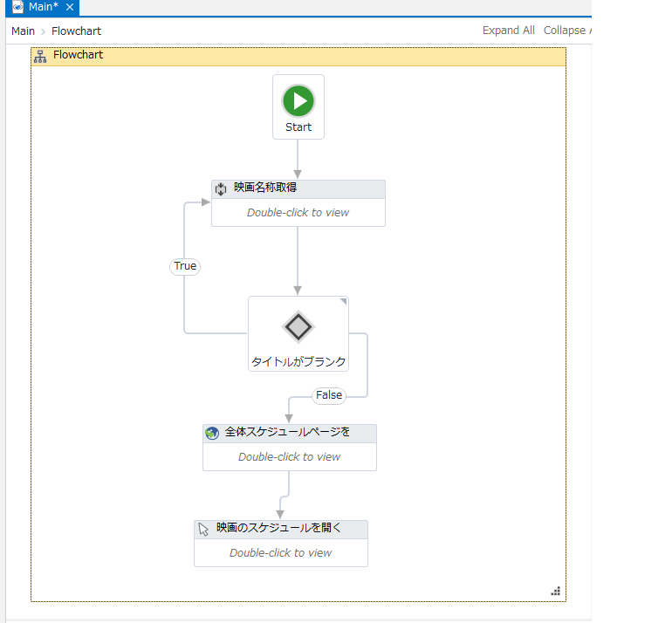Click the Flowchart hierarchy icon in header
This screenshot has height=623, width=672.
point(40,57)
